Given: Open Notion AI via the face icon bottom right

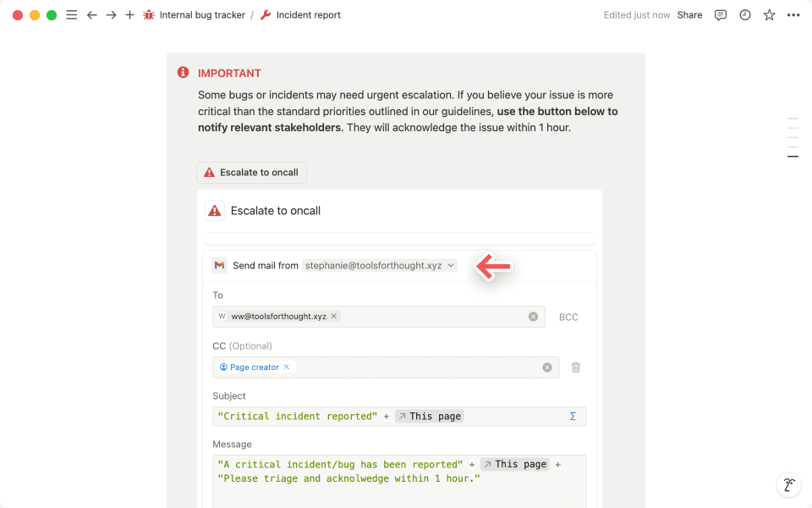Looking at the screenshot, I should click(788, 484).
